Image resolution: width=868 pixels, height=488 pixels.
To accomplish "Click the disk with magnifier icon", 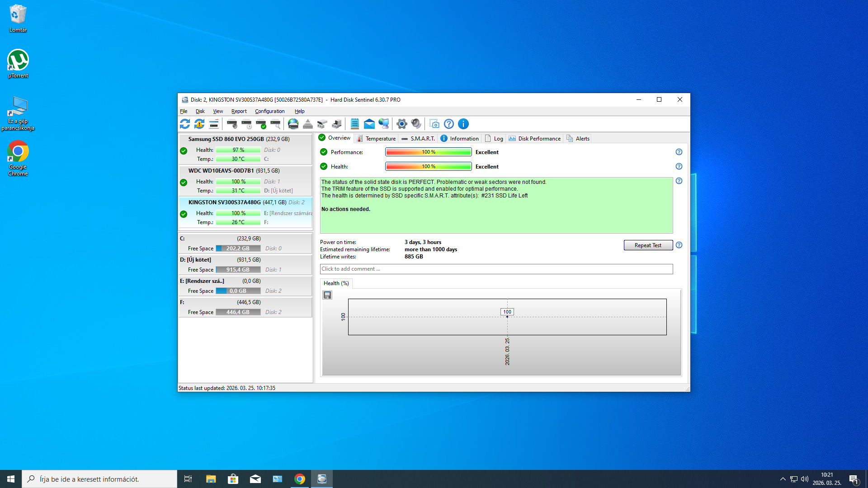I will [275, 124].
